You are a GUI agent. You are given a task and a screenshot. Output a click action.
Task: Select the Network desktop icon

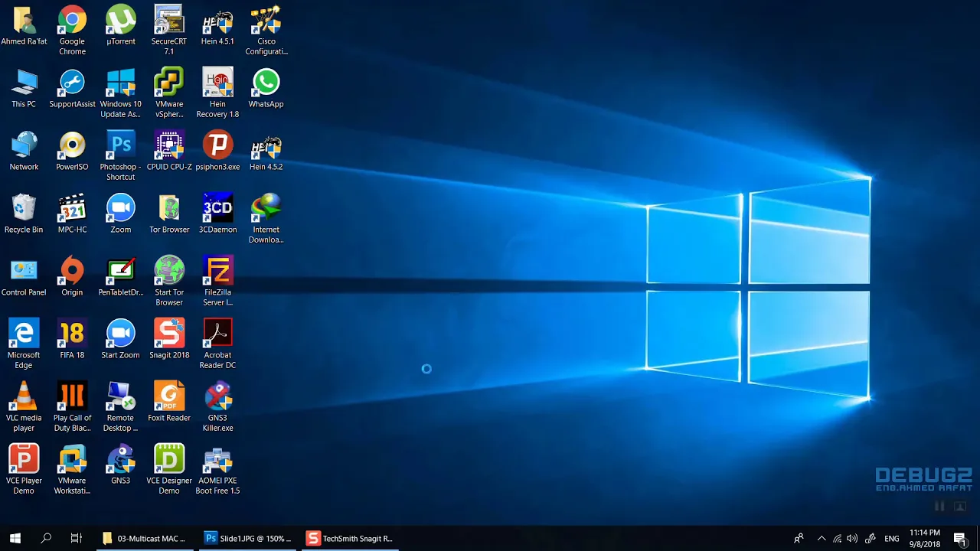(24, 151)
